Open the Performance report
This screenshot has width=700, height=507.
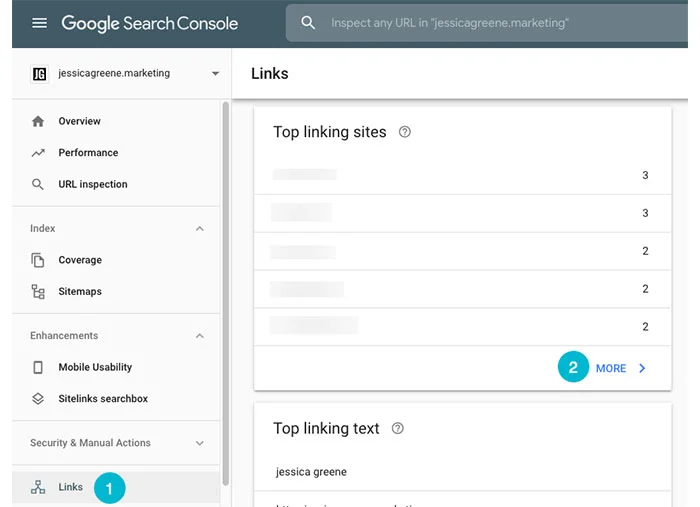pyautogui.click(x=88, y=153)
